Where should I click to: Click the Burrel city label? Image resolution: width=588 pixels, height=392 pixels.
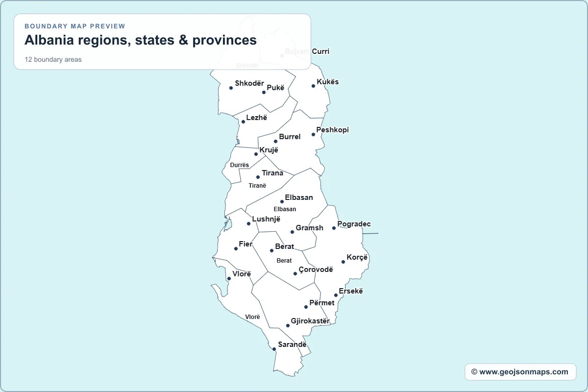coord(290,137)
